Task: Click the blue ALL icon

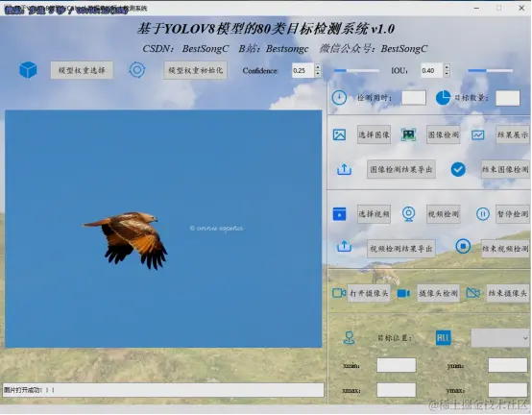Action: click(443, 337)
